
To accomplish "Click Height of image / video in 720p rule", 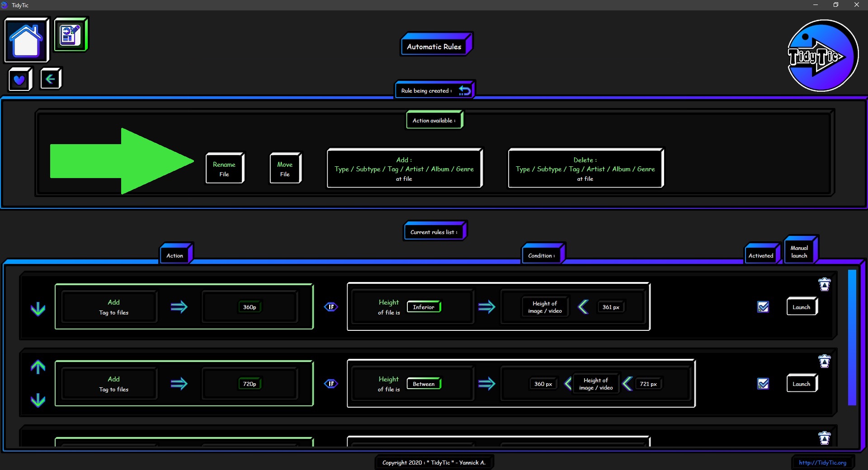I will pyautogui.click(x=596, y=384).
